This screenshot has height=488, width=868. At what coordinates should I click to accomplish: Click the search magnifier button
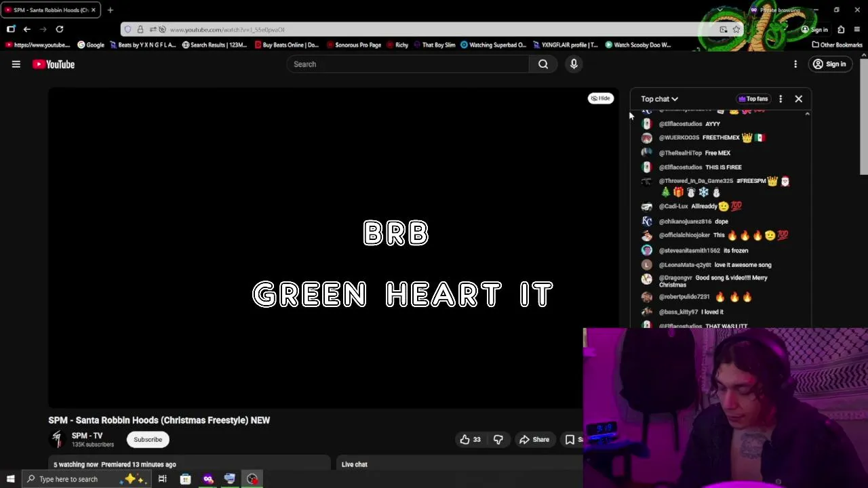coord(543,64)
